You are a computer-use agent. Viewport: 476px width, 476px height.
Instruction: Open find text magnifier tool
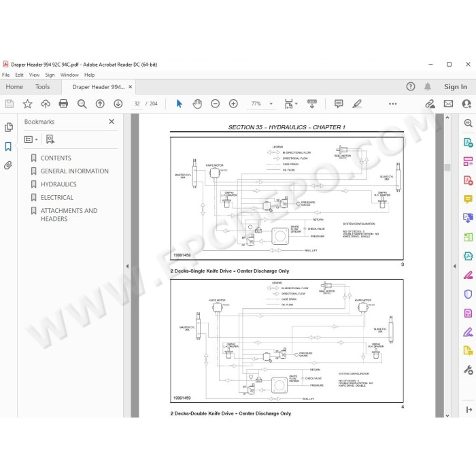(82, 104)
